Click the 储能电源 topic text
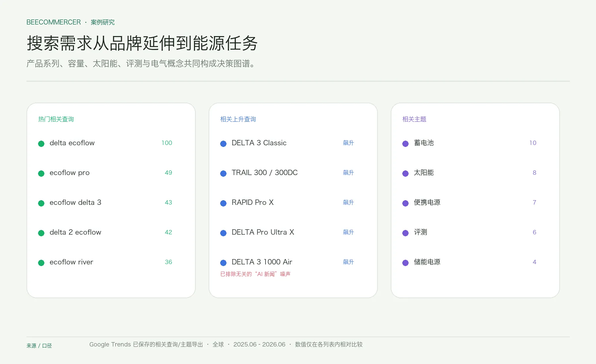596x364 pixels. [x=427, y=262]
